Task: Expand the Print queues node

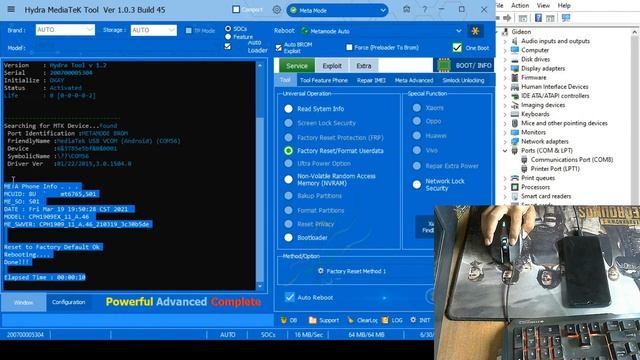Action: tap(505, 178)
